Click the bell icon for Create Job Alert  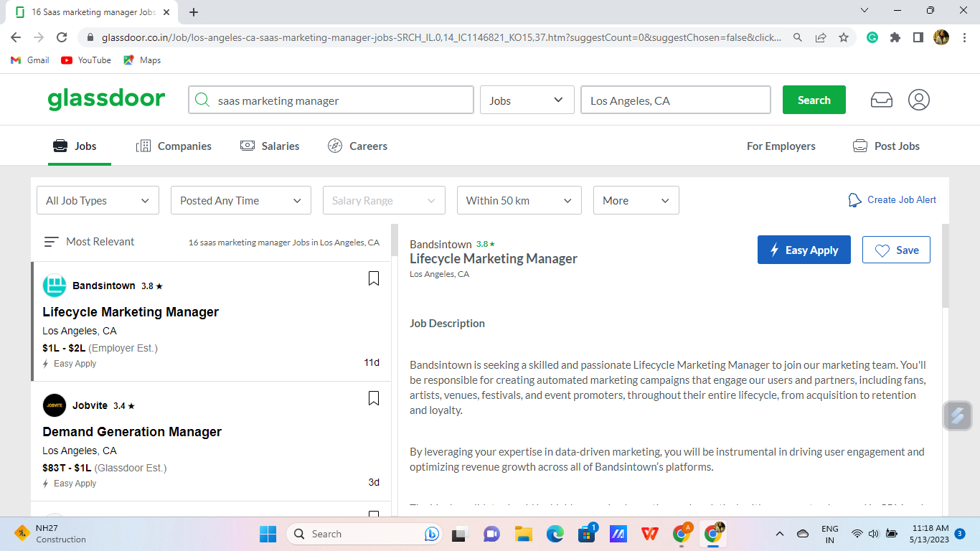pyautogui.click(x=854, y=200)
